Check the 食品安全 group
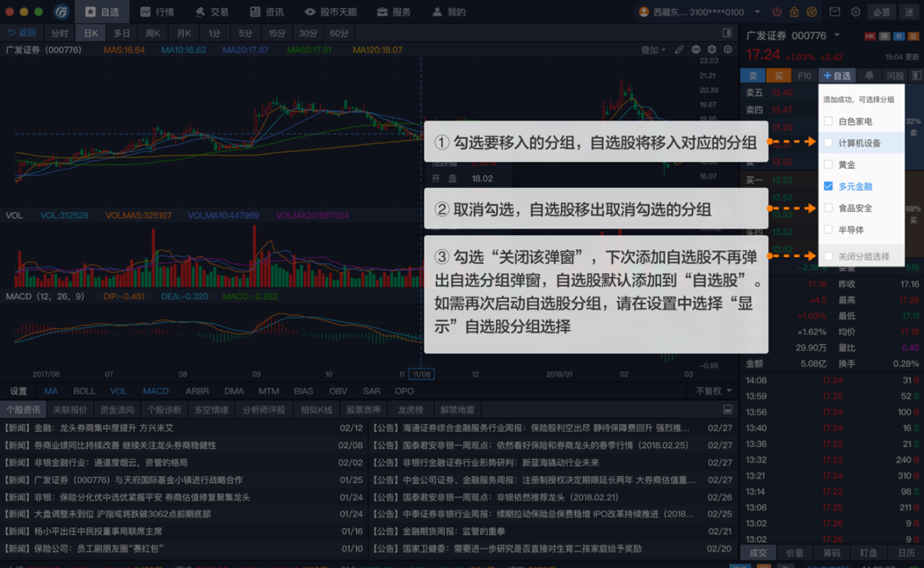The image size is (924, 568). (828, 208)
